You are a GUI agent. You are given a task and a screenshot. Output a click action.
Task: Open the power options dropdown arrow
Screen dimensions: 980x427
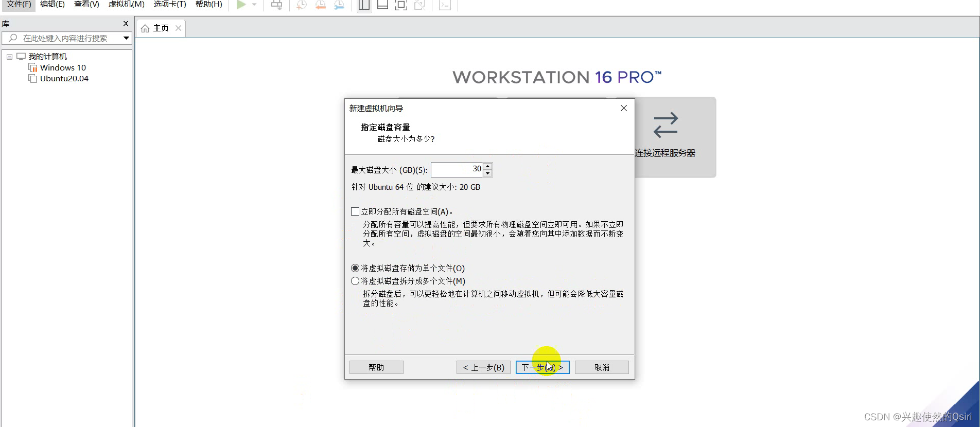[254, 5]
